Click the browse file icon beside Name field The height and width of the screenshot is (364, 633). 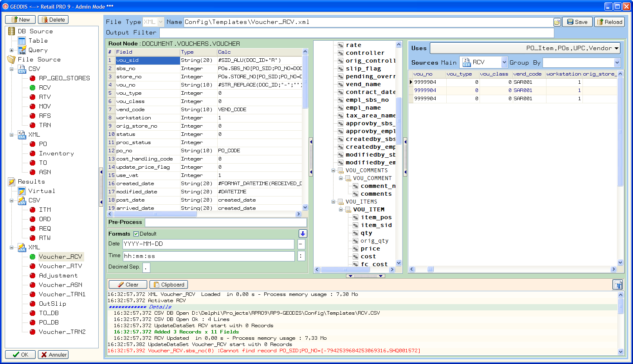pos(557,22)
